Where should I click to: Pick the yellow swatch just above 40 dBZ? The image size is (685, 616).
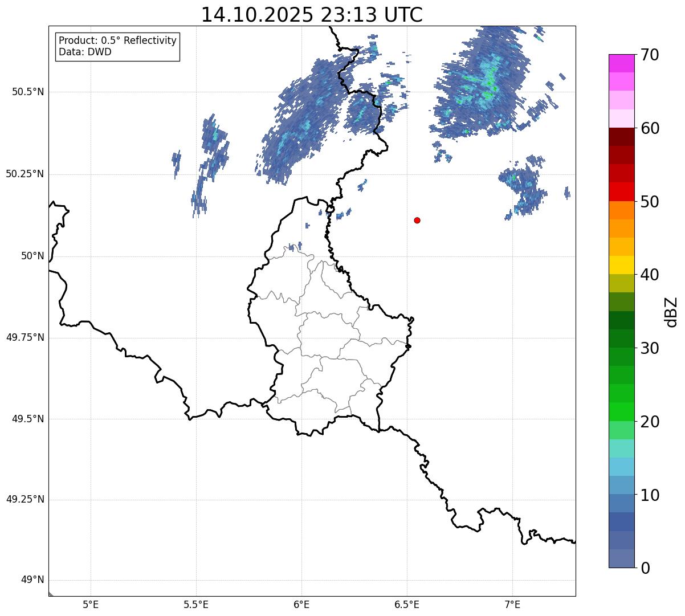tap(622, 265)
